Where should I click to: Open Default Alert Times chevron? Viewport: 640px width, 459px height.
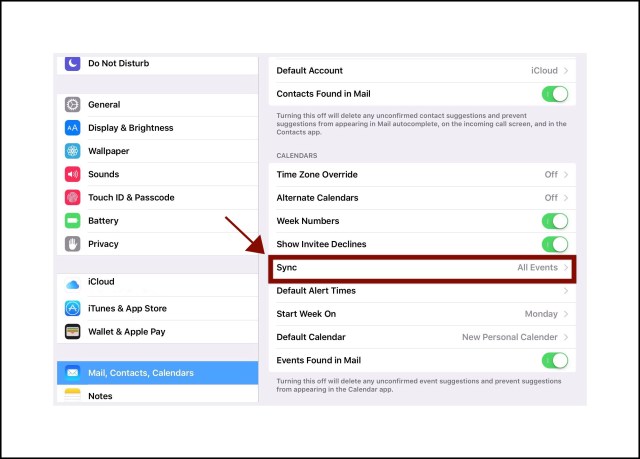pyautogui.click(x=566, y=291)
